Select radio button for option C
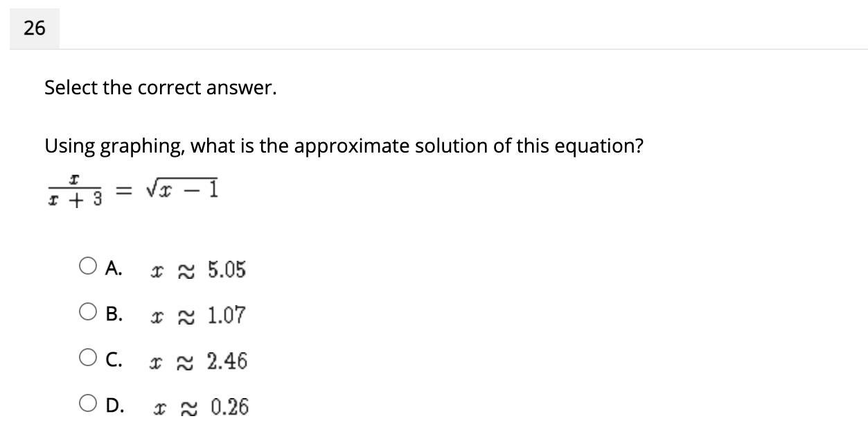Viewport: 868px width, 439px height. [88, 358]
